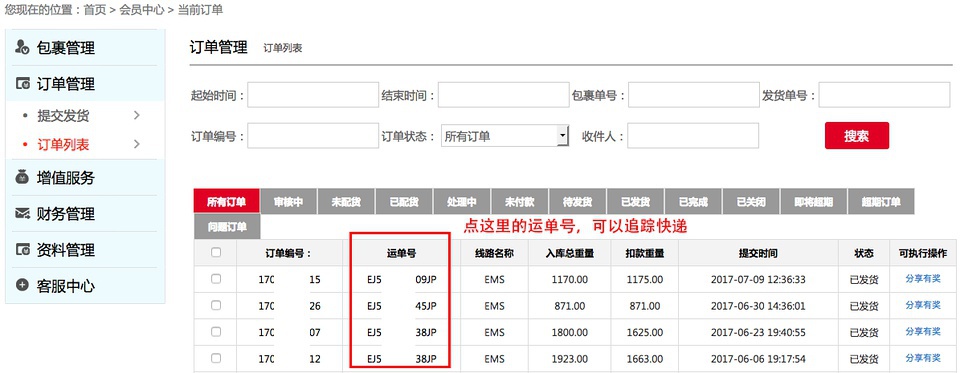The image size is (960, 373).
Task: Switch to the 未配货 tab
Action: click(x=346, y=202)
